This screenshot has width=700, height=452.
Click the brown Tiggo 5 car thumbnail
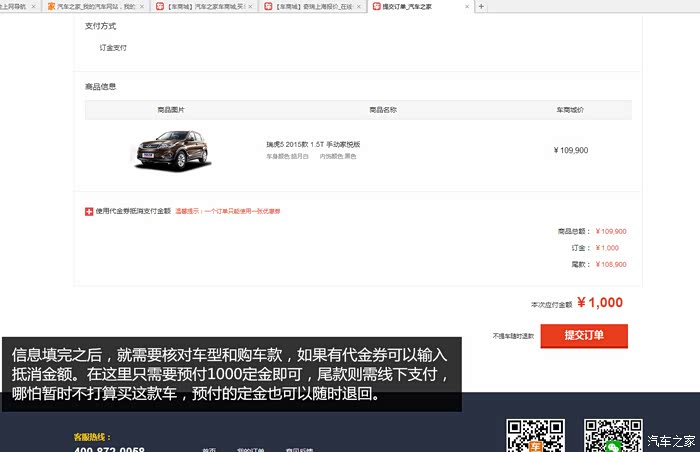coord(173,150)
